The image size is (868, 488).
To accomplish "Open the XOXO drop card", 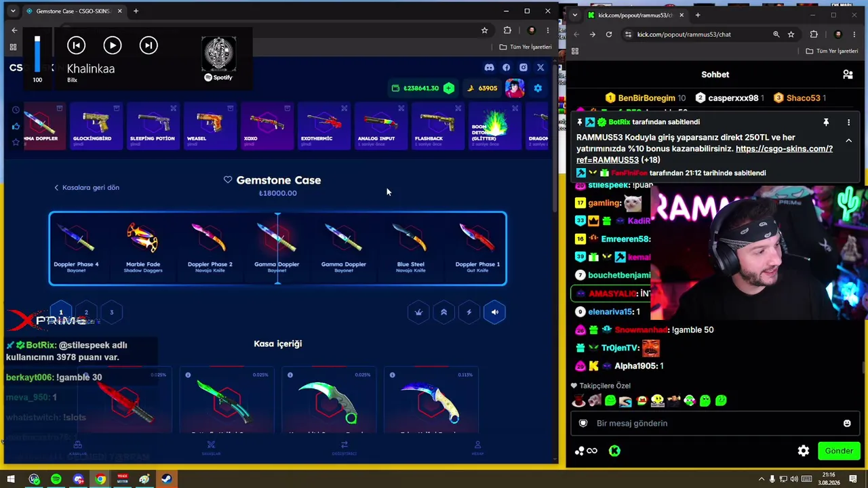I will pyautogui.click(x=267, y=127).
